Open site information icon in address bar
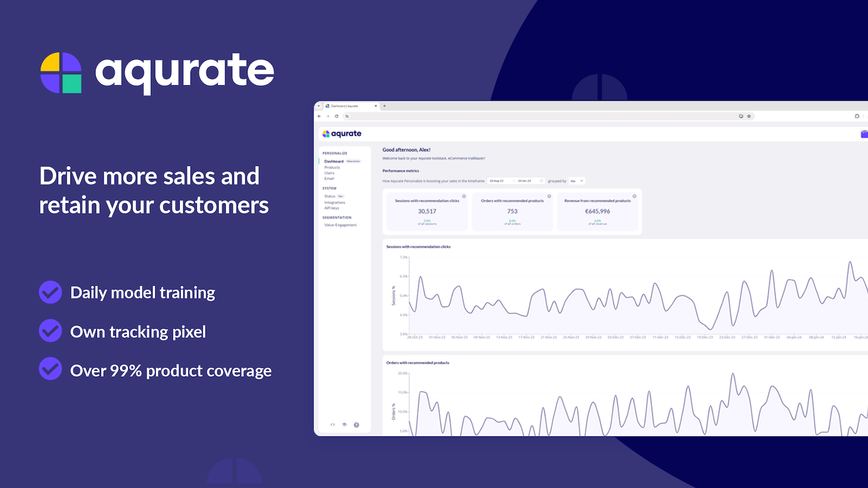The width and height of the screenshot is (868, 488). (x=347, y=116)
